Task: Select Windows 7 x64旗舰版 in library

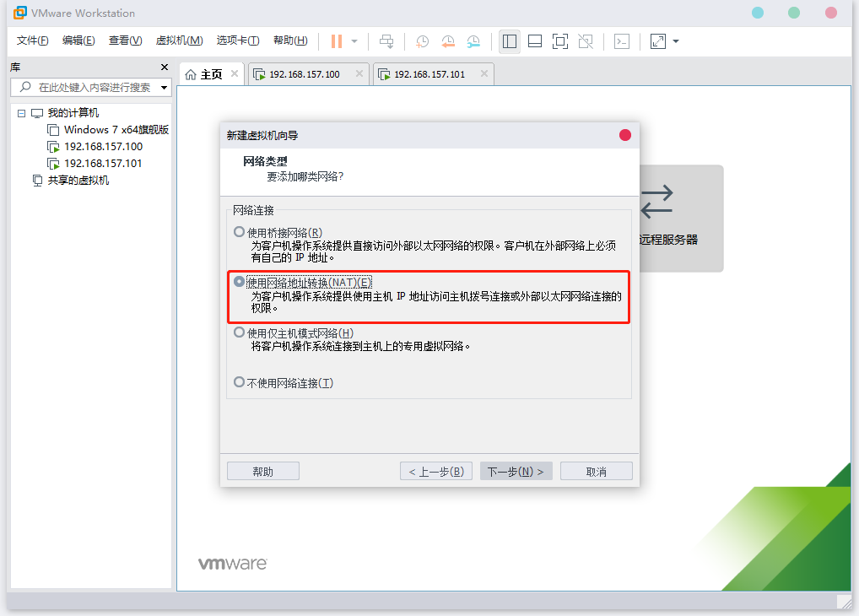Action: (116, 130)
